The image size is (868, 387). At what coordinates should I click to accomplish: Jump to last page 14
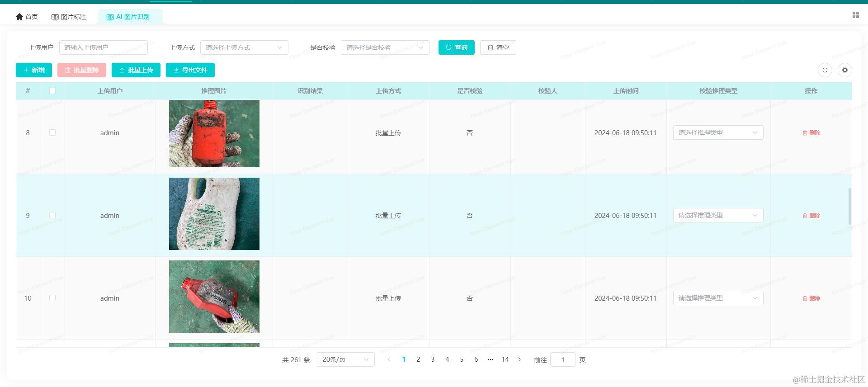click(505, 359)
